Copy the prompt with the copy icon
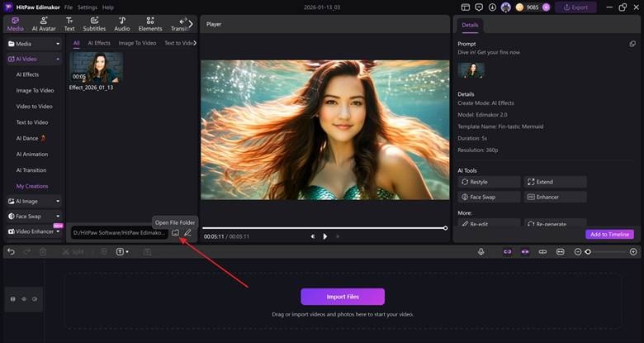Viewport: 644px width, 343px height. [x=632, y=44]
